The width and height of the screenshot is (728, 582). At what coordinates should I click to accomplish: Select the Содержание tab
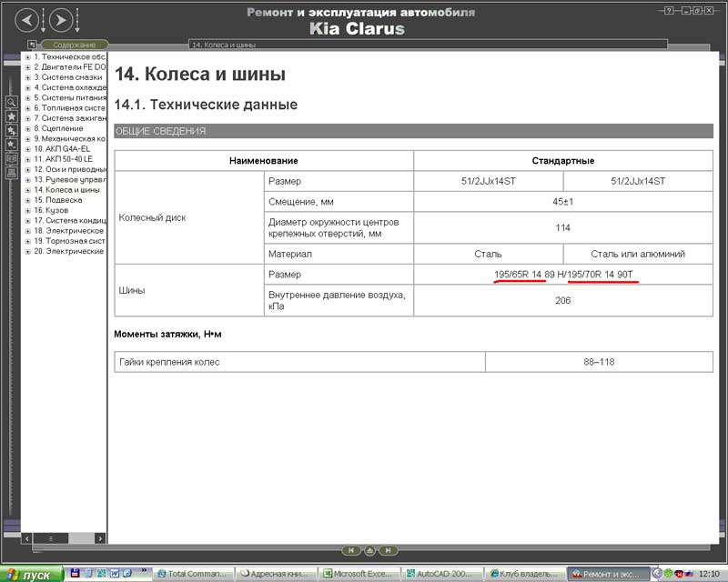[x=74, y=45]
